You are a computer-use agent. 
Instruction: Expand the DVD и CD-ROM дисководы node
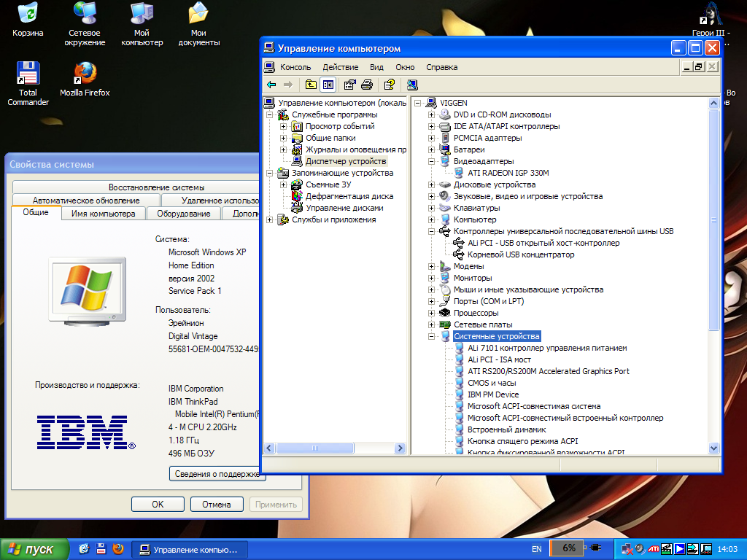pyautogui.click(x=432, y=114)
